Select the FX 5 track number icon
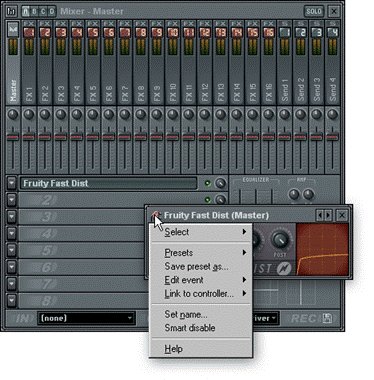Viewport: 374px width, 380px height. (93, 32)
